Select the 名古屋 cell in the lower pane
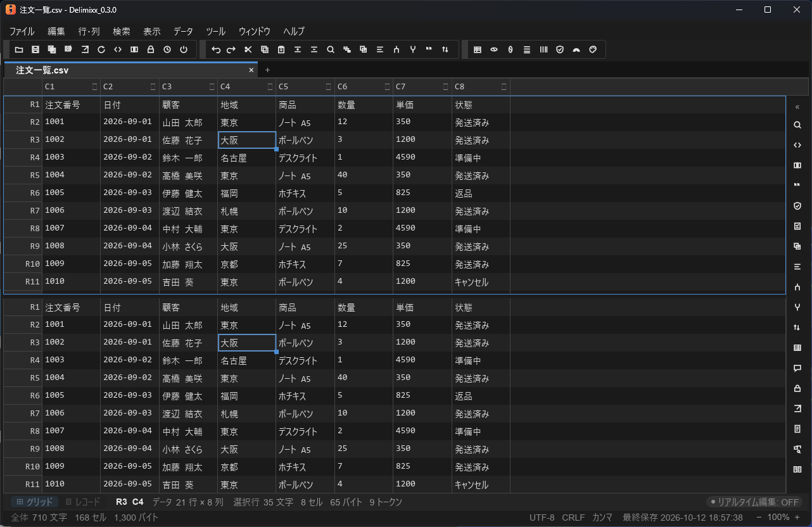812x527 pixels. pyautogui.click(x=246, y=360)
